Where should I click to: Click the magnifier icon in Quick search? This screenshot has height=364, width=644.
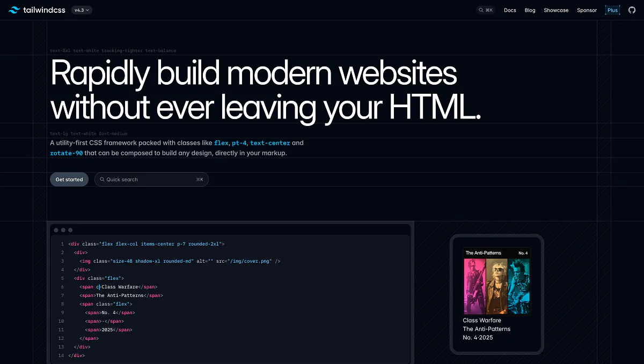coord(103,180)
